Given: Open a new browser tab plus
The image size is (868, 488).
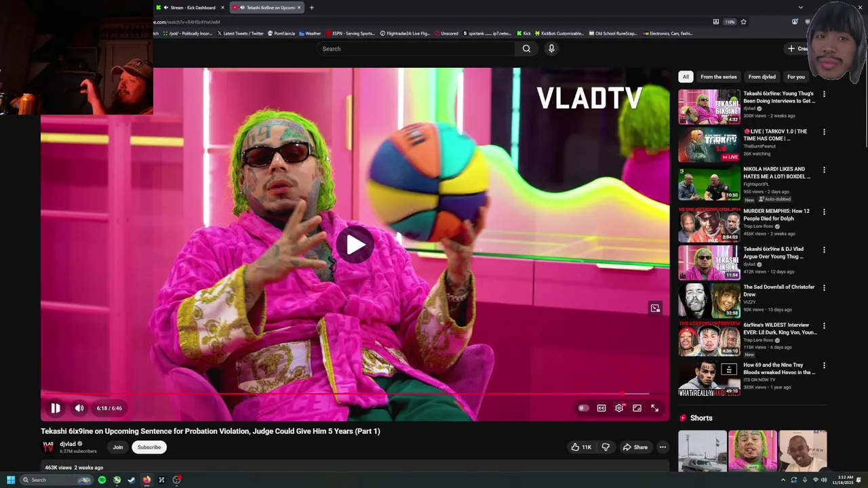Looking at the screenshot, I should coord(312,7).
